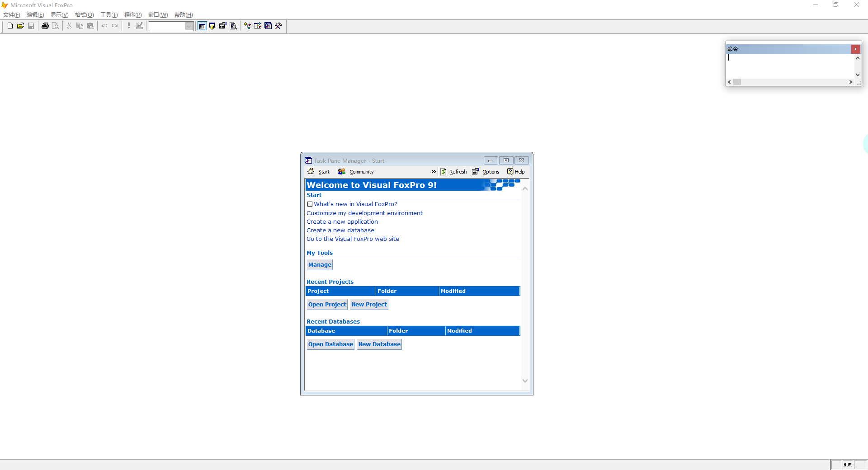868x470 pixels.
Task: Open the Data Session window icon
Action: (212, 26)
